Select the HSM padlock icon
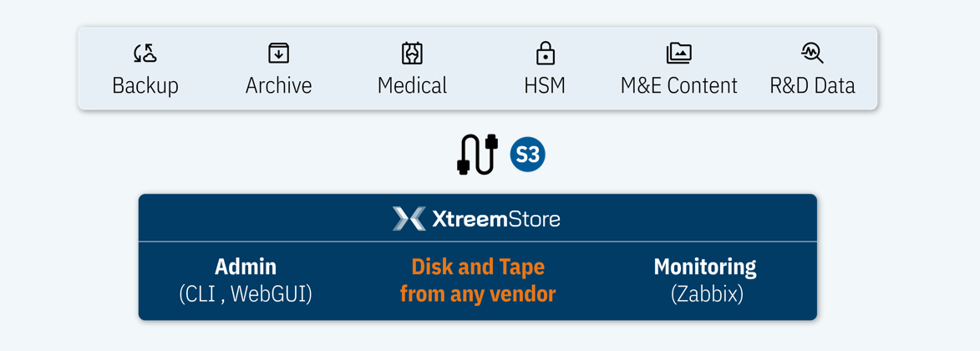This screenshot has height=351, width=980. [x=546, y=53]
